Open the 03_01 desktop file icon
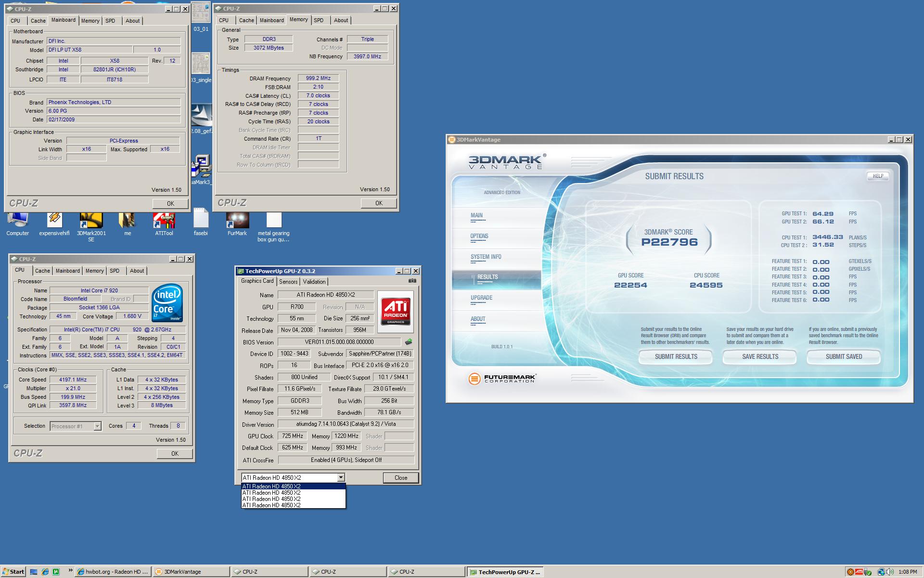The image size is (924, 578). [x=201, y=17]
